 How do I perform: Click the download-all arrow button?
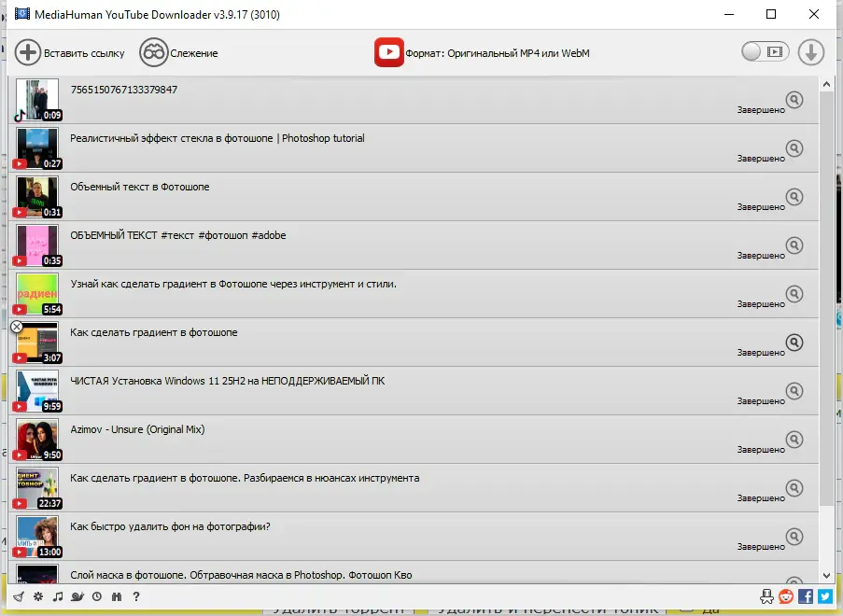tap(810, 52)
